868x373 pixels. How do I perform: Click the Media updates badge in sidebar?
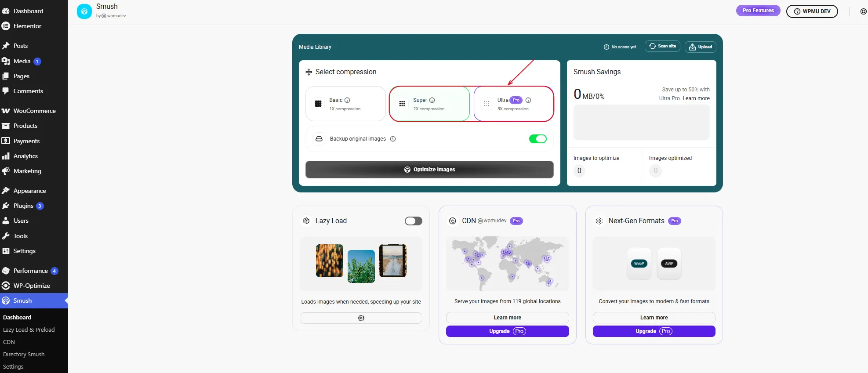pos(37,62)
